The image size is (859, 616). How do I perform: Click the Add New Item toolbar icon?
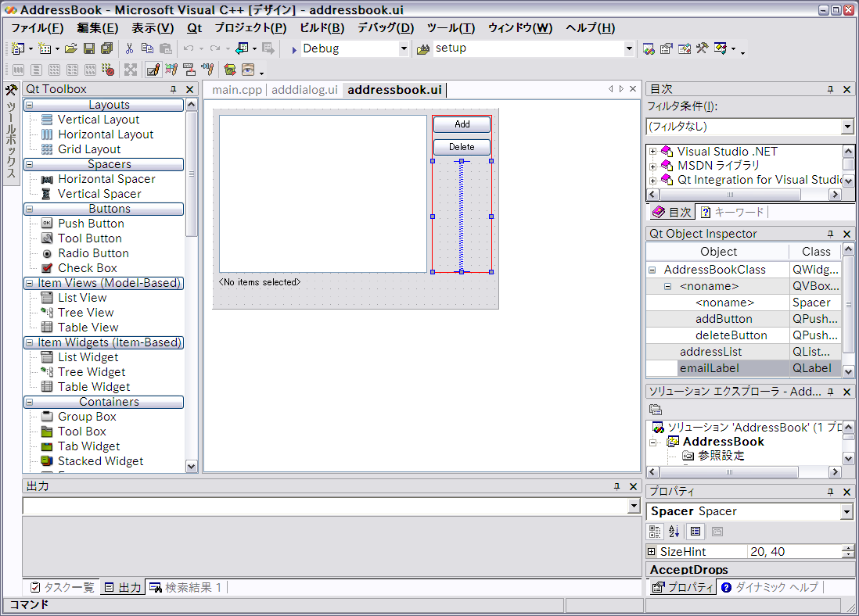pos(45,48)
